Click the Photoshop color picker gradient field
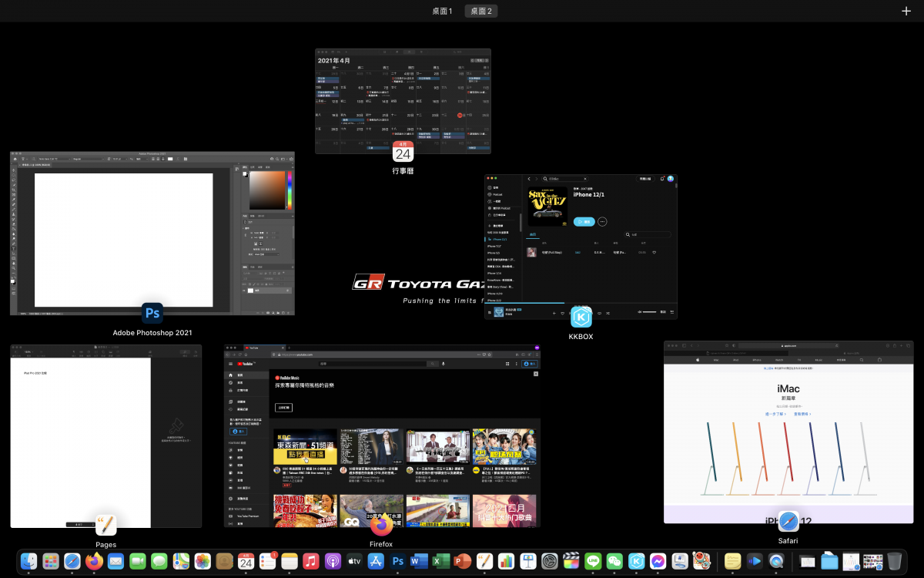Image resolution: width=924 pixels, height=578 pixels. tap(266, 190)
